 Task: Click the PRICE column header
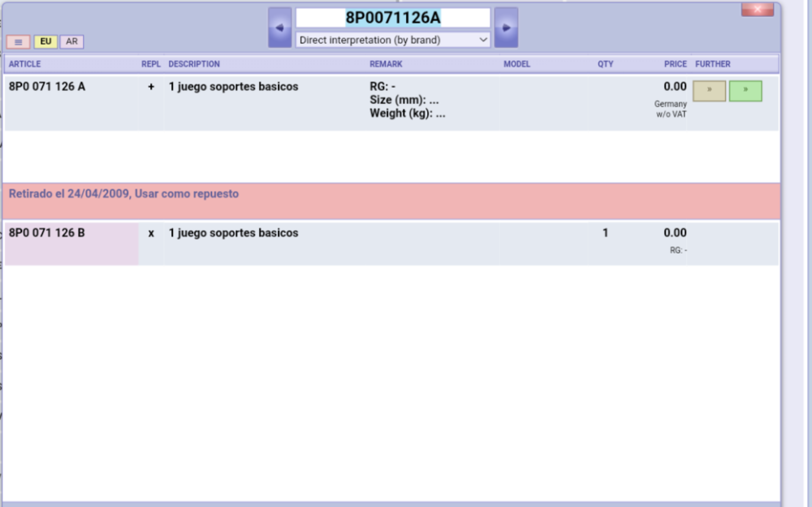(675, 64)
